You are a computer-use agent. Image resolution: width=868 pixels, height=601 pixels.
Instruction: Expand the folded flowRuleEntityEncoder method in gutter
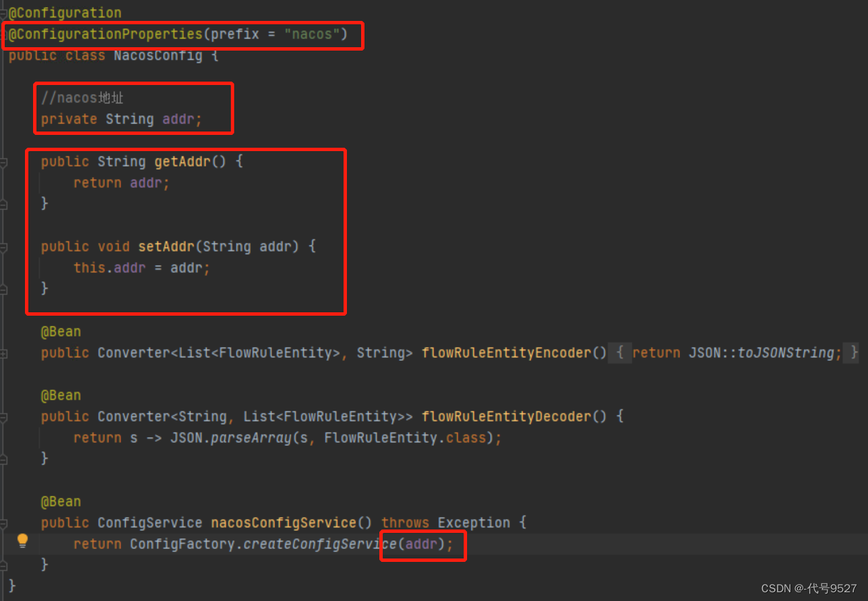coord(3,353)
